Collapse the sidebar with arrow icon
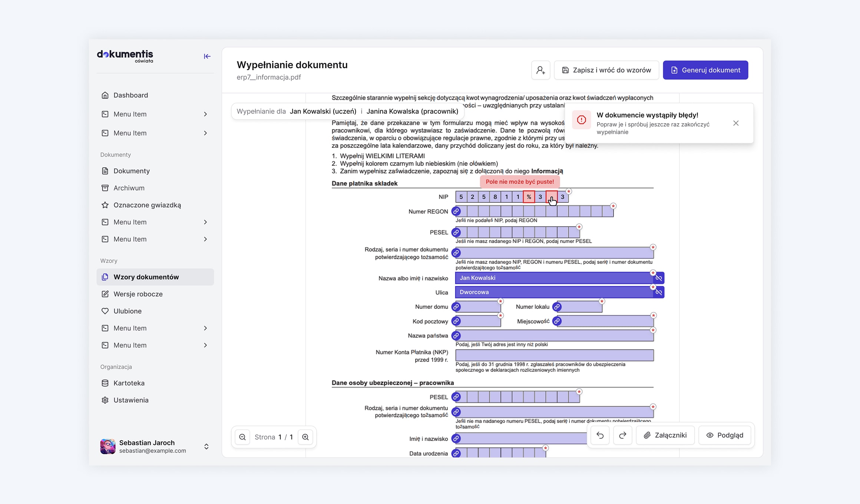 click(207, 56)
